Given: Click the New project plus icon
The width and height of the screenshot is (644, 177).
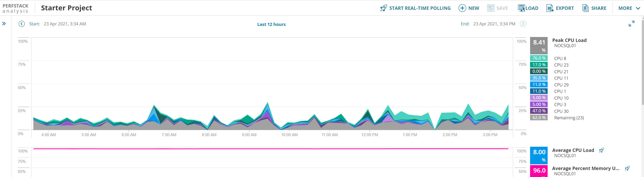Looking at the screenshot, I should pos(462,8).
